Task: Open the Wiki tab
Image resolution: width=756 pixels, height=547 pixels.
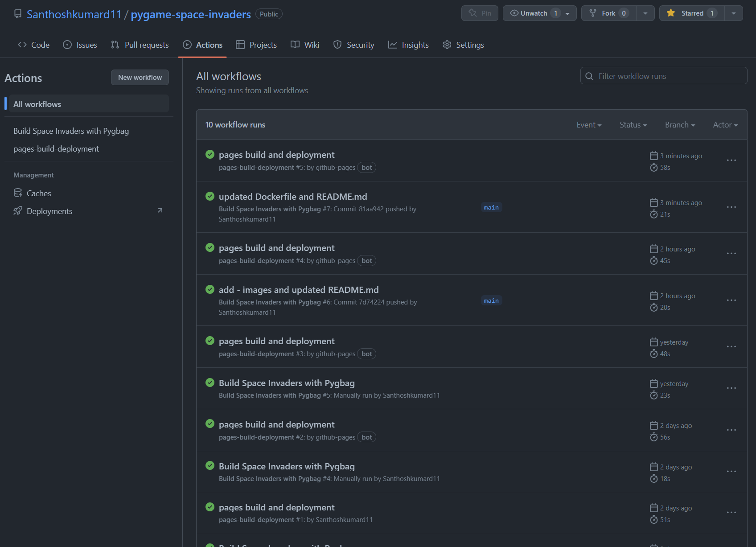Action: click(305, 45)
